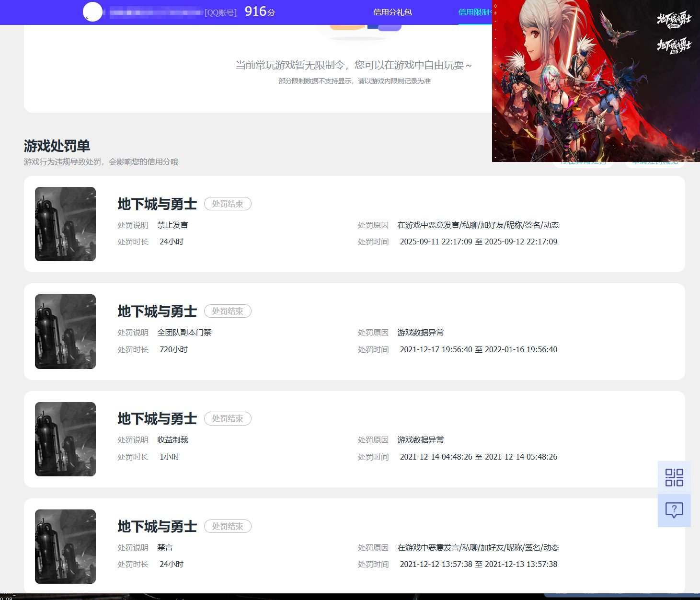Click 处罚结束 badge on the 禁言 record
Screen dimensions: 700x600
point(228,526)
